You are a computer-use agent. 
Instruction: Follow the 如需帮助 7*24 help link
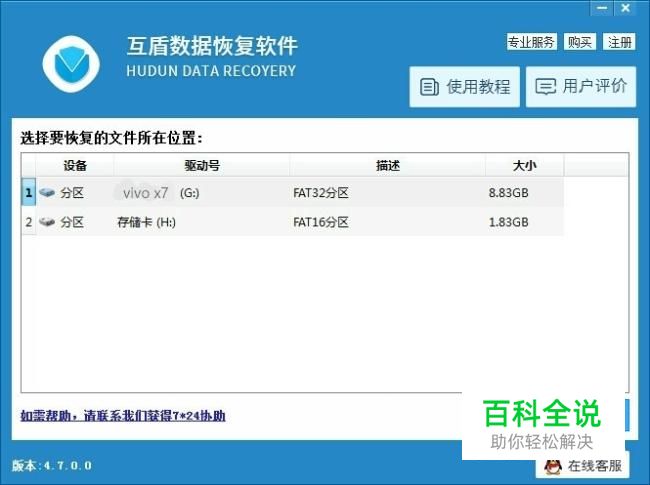123,415
